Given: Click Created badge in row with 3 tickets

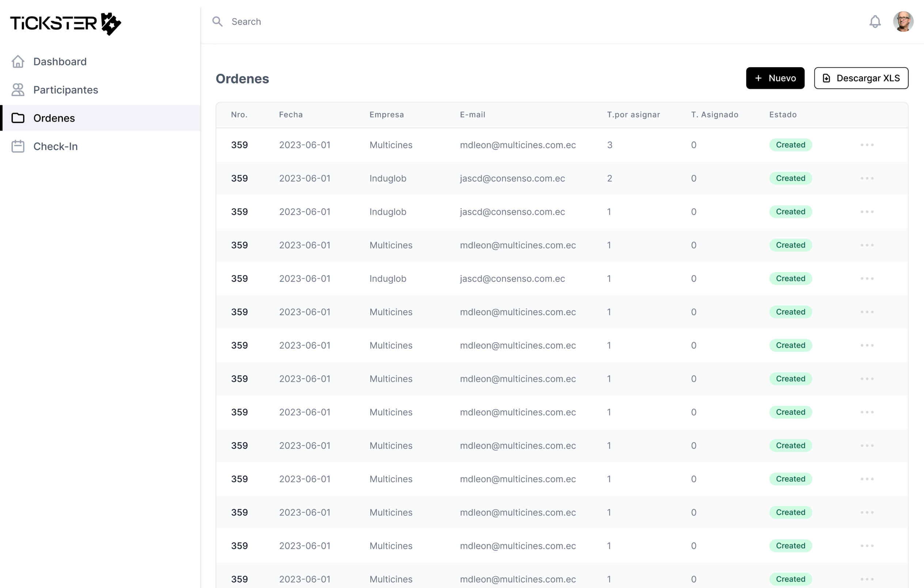Looking at the screenshot, I should pyautogui.click(x=791, y=145).
